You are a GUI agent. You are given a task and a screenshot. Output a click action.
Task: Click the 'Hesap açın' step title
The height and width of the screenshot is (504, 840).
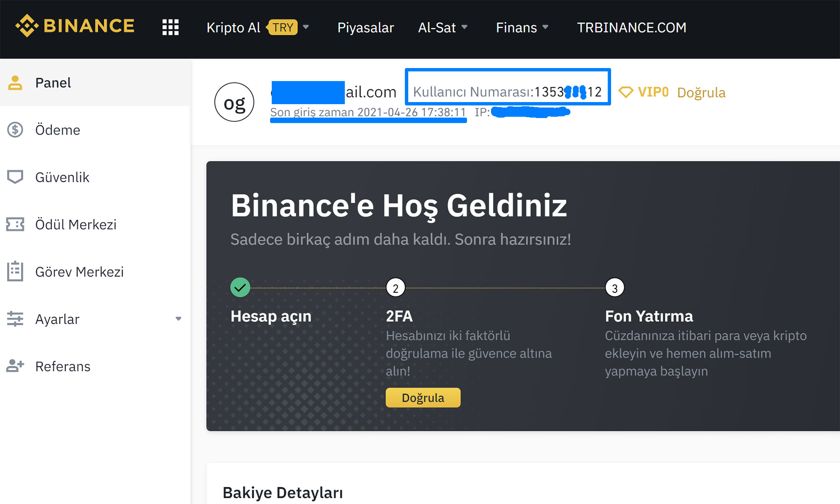pos(271,316)
